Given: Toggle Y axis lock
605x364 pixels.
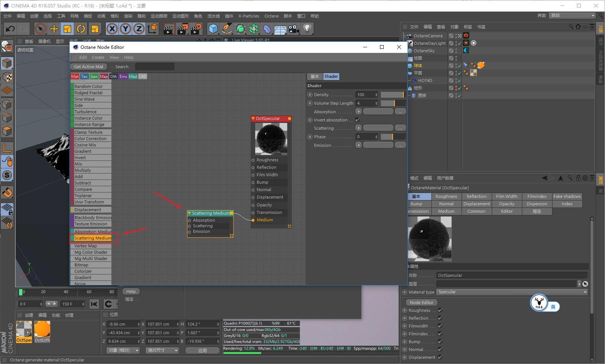Looking at the screenshot, I should pos(126,29).
